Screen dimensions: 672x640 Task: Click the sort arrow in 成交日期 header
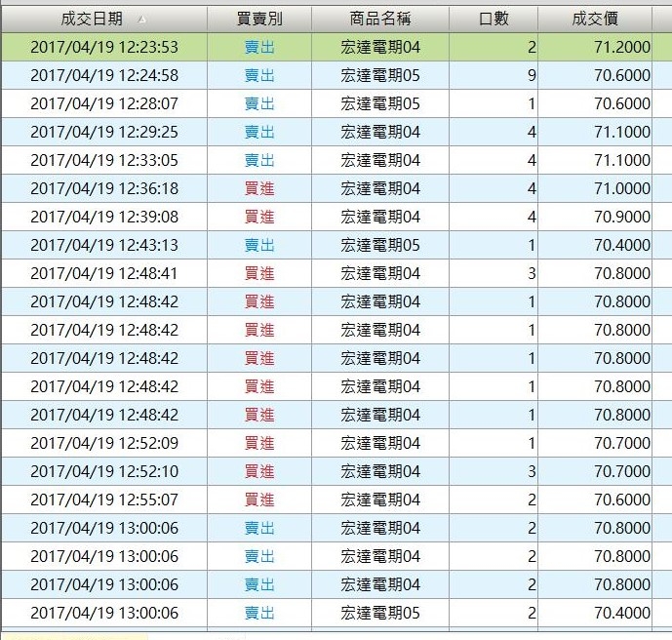coord(142,20)
